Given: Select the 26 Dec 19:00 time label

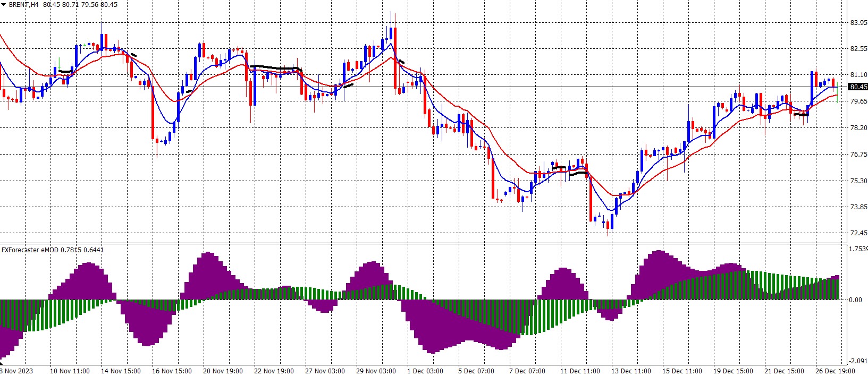Looking at the screenshot, I should (835, 371).
